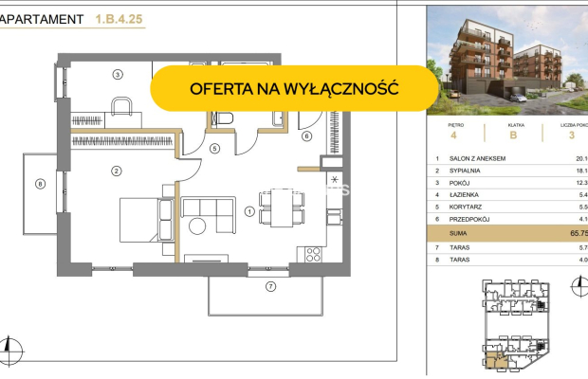Click the TARAS row numbered 8
The width and height of the screenshot is (588, 379).
point(507,260)
